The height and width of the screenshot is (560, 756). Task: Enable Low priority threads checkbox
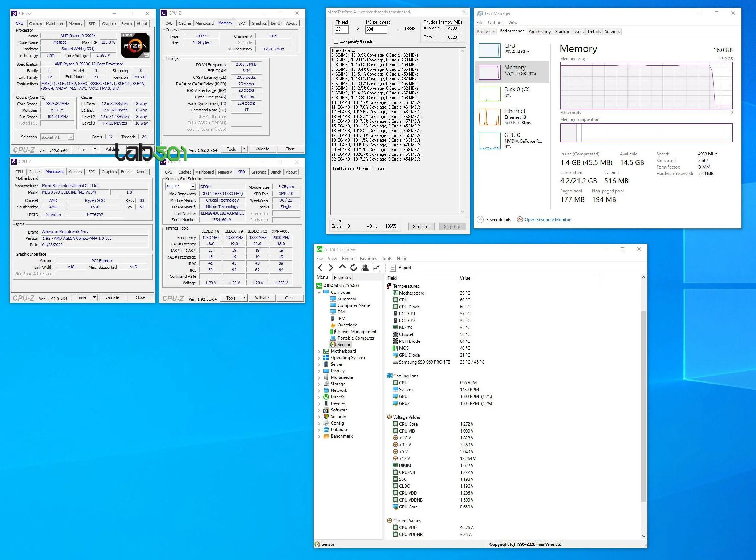tap(336, 41)
